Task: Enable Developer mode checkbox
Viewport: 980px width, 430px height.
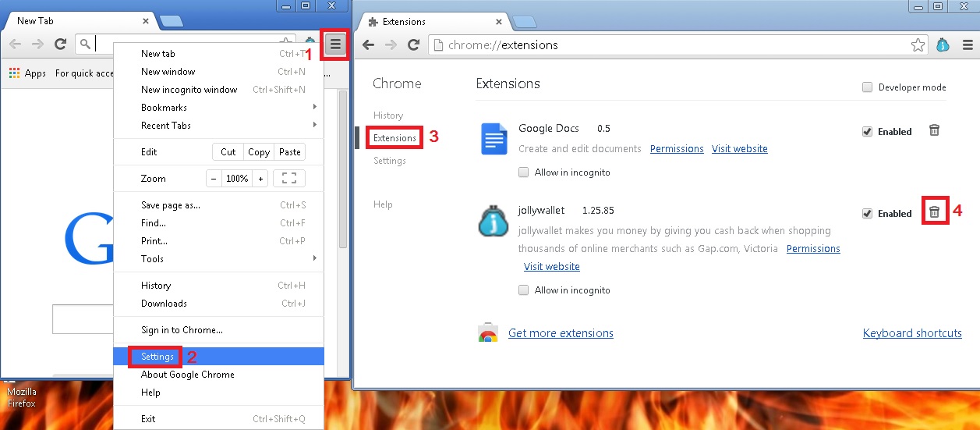Action: (x=867, y=87)
